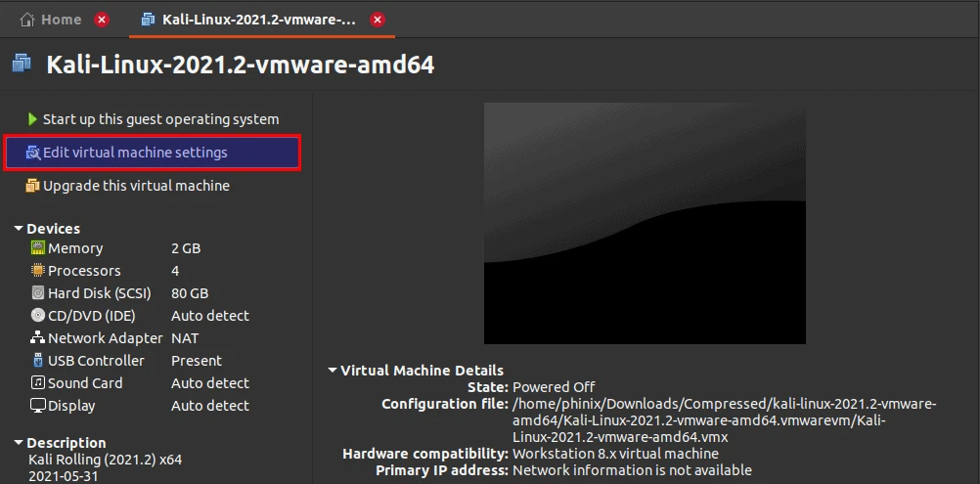
Task: Select the Processors device label
Action: [84, 271]
